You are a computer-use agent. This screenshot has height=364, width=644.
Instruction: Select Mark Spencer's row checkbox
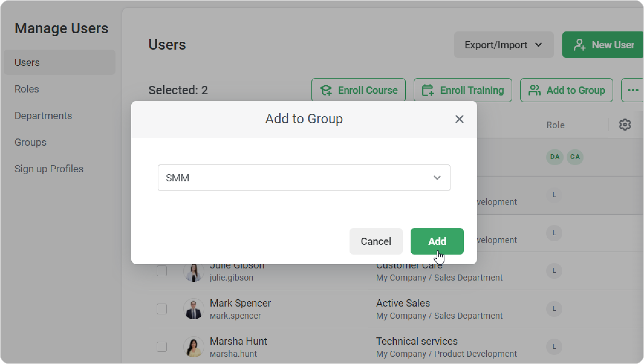point(162,309)
